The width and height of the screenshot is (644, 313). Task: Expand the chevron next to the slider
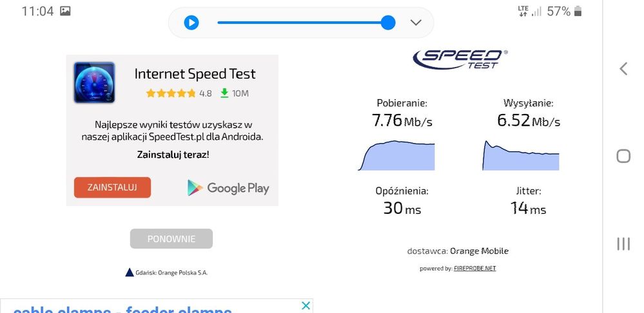click(x=416, y=23)
